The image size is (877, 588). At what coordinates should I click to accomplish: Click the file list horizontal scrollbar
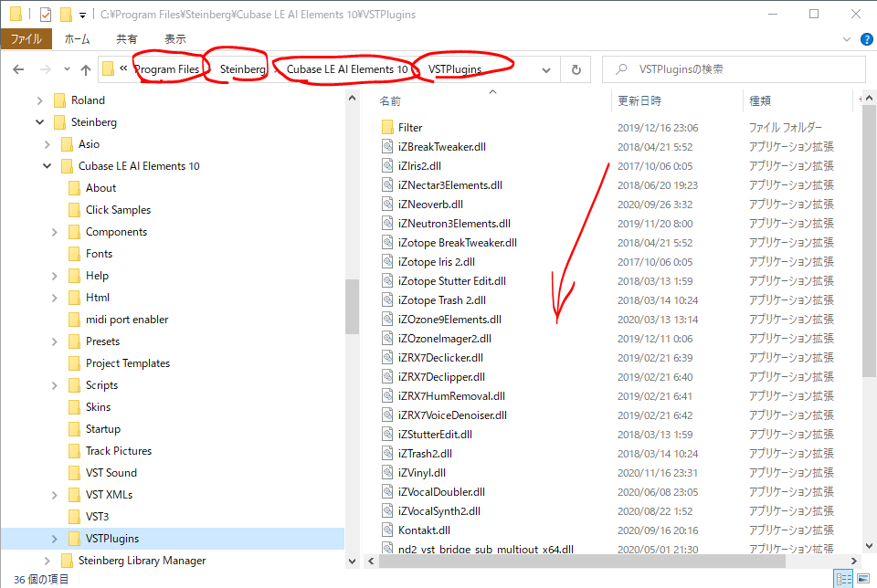pyautogui.click(x=582, y=561)
